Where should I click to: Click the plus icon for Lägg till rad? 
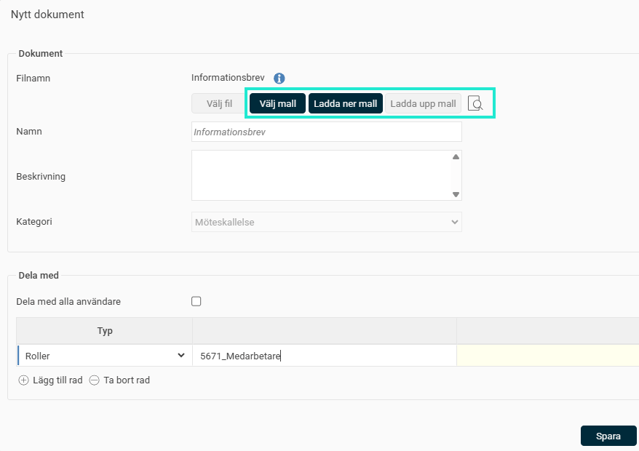[24, 380]
